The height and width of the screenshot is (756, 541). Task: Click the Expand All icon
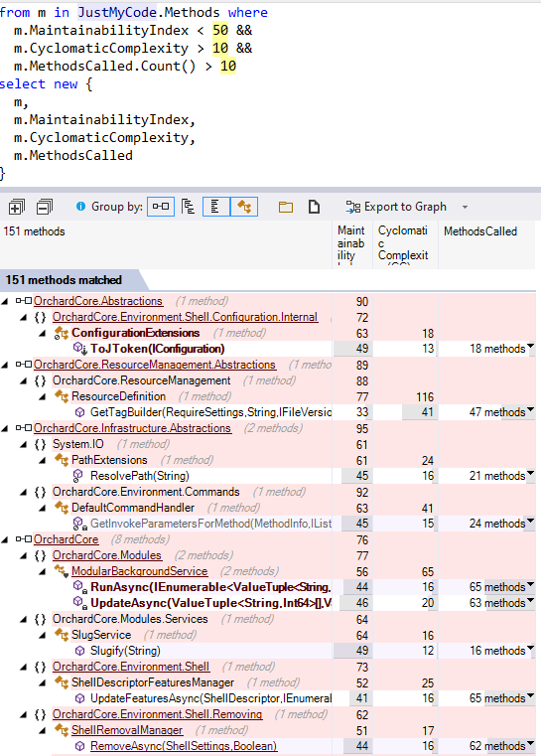[17, 208]
